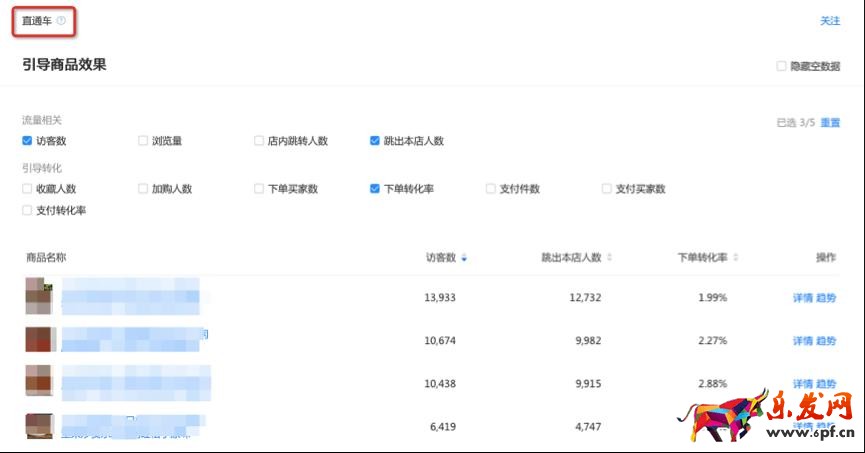865x453 pixels.
Task: Sort by 访客数 column arrow
Action: coord(464,258)
